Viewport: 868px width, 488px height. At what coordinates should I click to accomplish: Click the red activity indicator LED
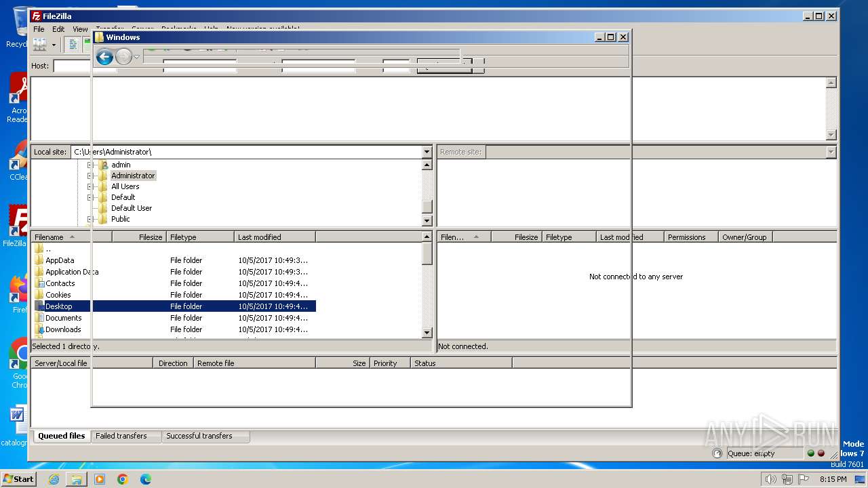click(x=821, y=453)
